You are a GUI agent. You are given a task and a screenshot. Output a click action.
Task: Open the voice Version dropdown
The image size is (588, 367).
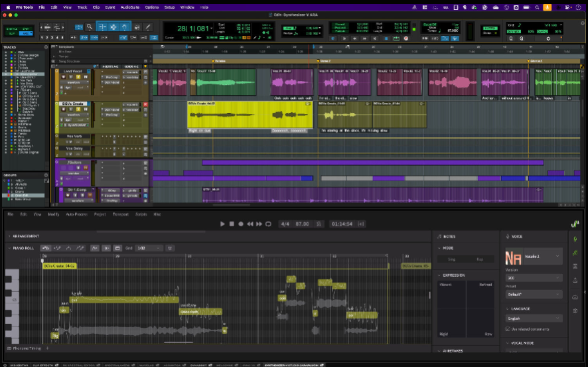[x=534, y=278]
